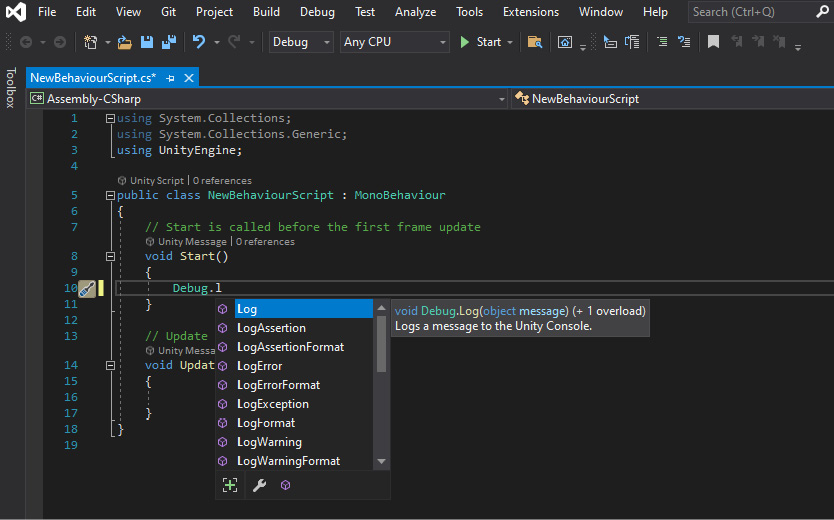Open the NewBehaviourScript type dropdown
The height and width of the screenshot is (520, 834).
pyautogui.click(x=672, y=99)
